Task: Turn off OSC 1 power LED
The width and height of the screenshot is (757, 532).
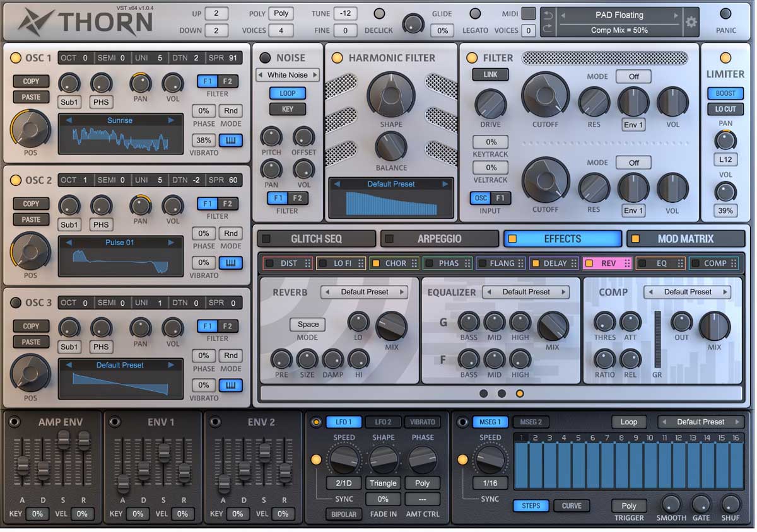Action: [16, 58]
